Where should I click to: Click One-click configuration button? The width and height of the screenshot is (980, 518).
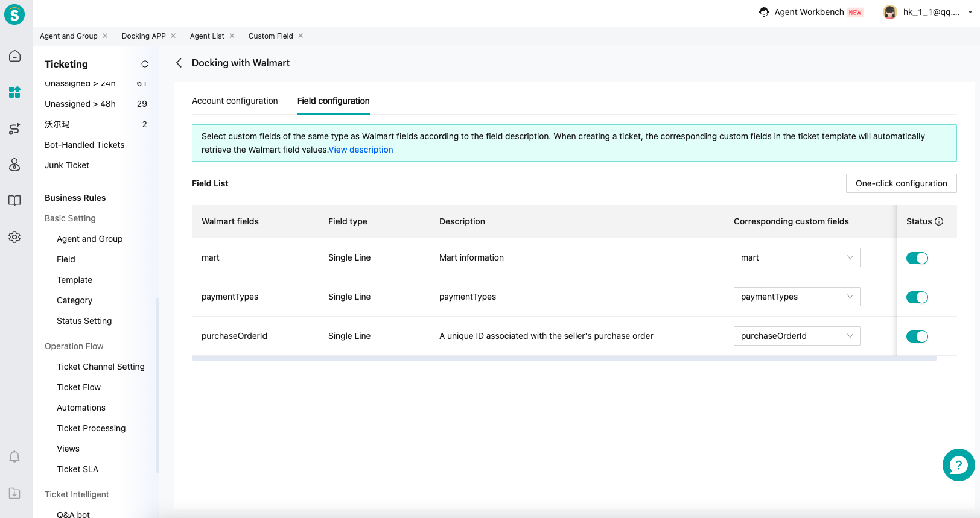tap(902, 183)
